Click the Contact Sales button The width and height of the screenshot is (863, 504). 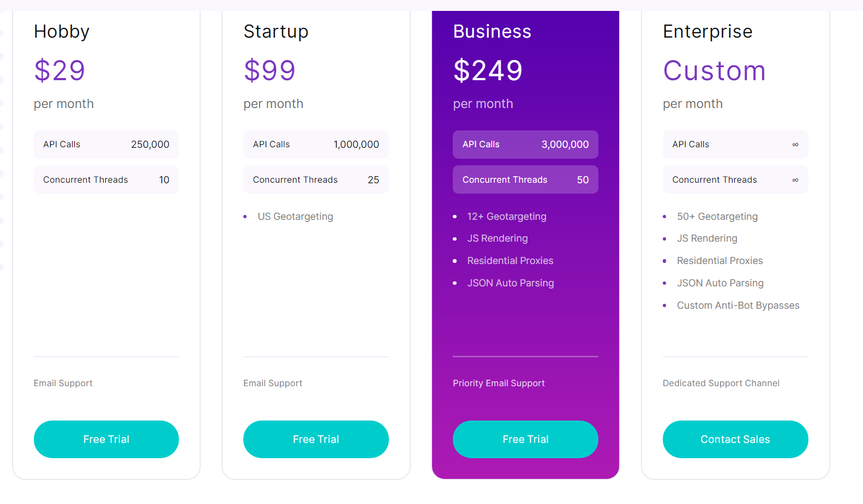click(x=735, y=439)
